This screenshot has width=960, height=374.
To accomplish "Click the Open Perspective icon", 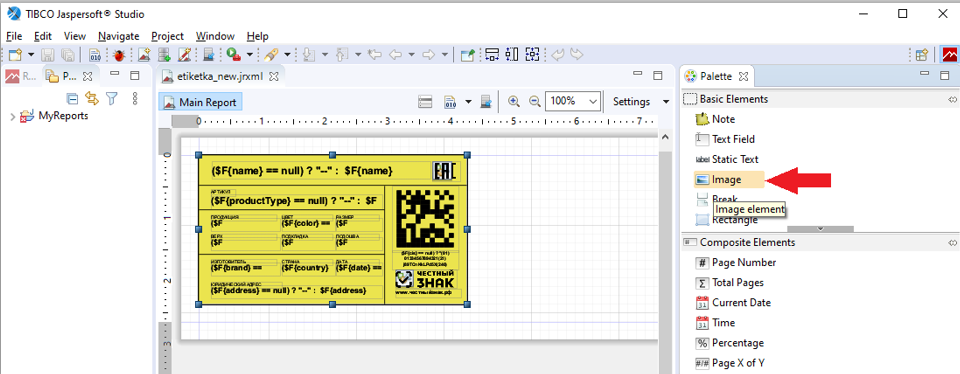I will coord(922,55).
